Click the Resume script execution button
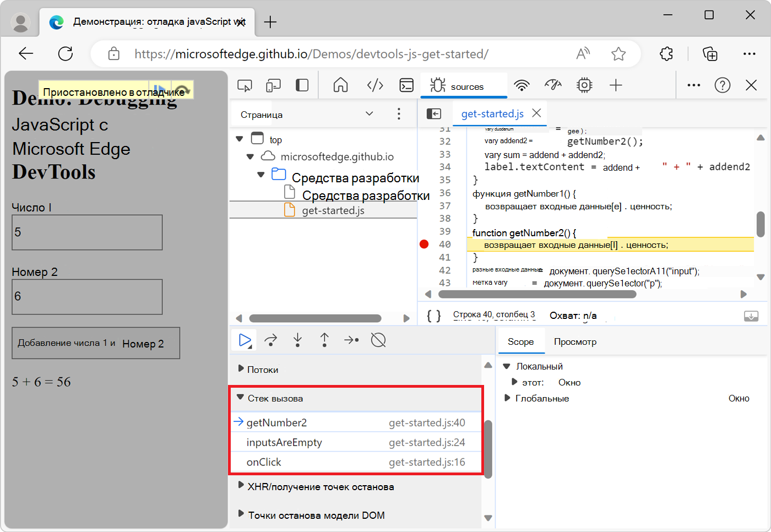Viewport: 771px width, 532px height. click(245, 340)
